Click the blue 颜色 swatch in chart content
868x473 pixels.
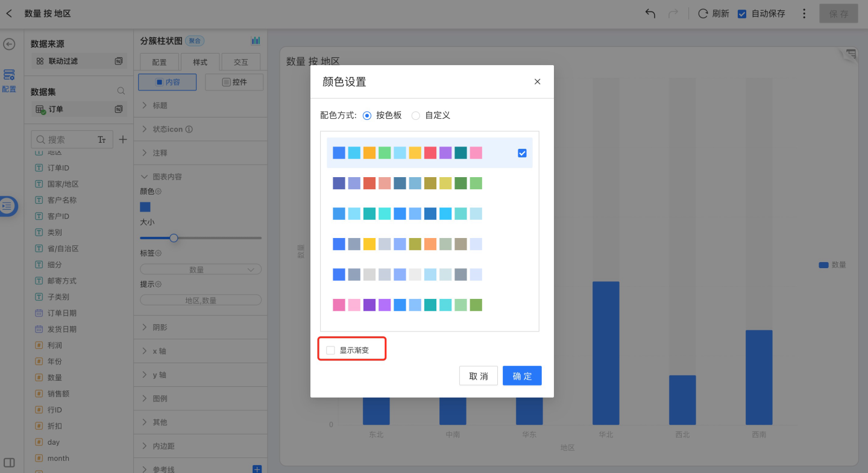tap(145, 207)
